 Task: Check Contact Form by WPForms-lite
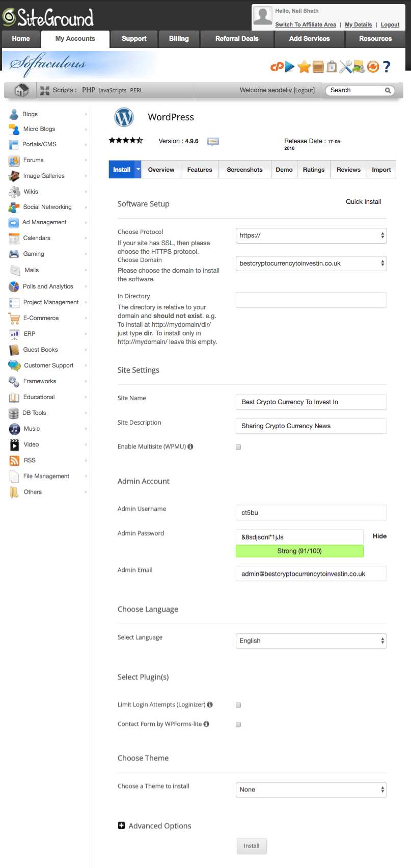(x=238, y=724)
